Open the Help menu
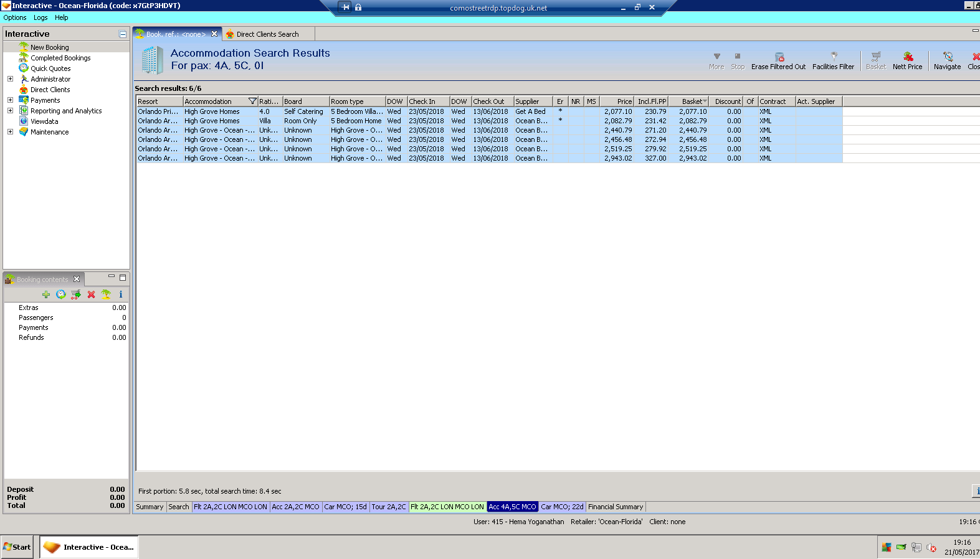 click(61, 17)
